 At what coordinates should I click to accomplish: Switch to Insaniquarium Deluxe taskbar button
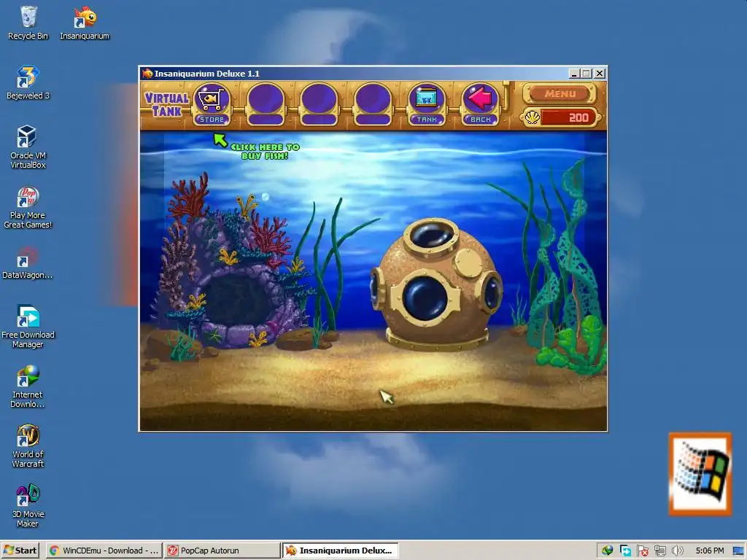click(x=340, y=551)
